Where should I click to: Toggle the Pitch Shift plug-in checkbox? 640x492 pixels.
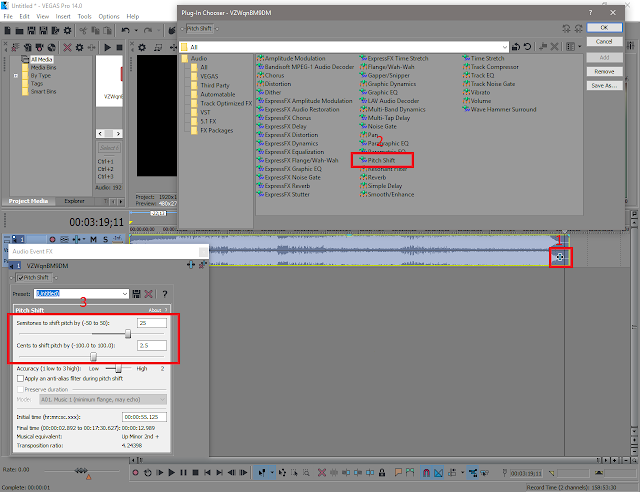[20, 278]
